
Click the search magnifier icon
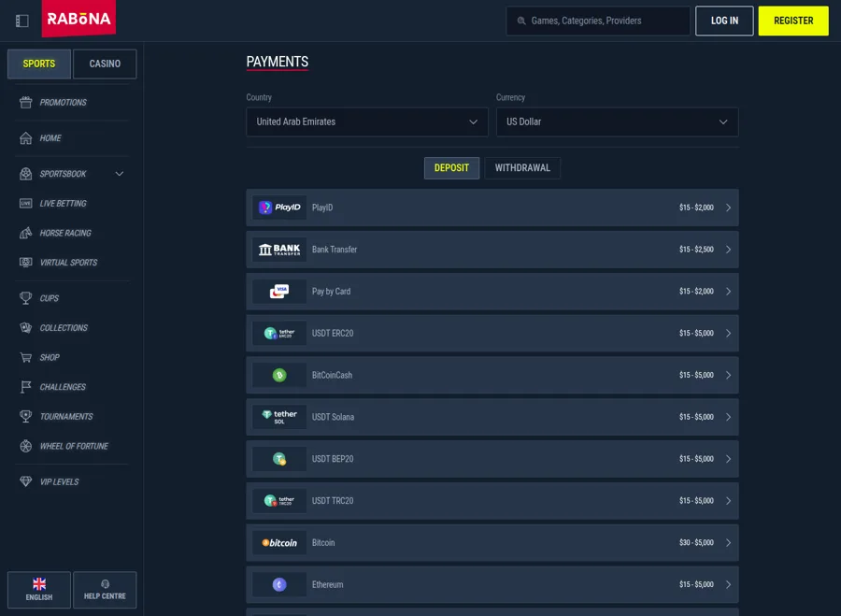coord(521,21)
